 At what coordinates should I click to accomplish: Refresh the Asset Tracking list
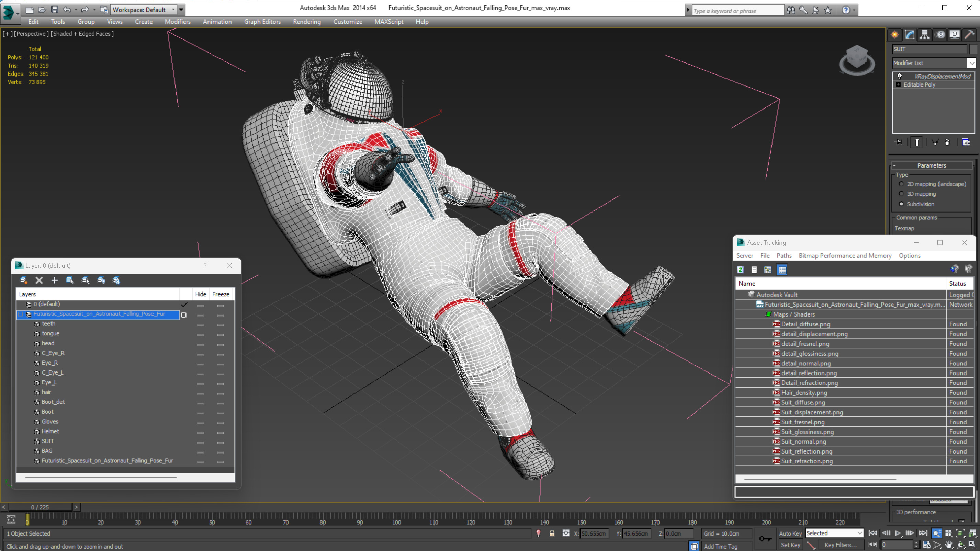point(740,269)
